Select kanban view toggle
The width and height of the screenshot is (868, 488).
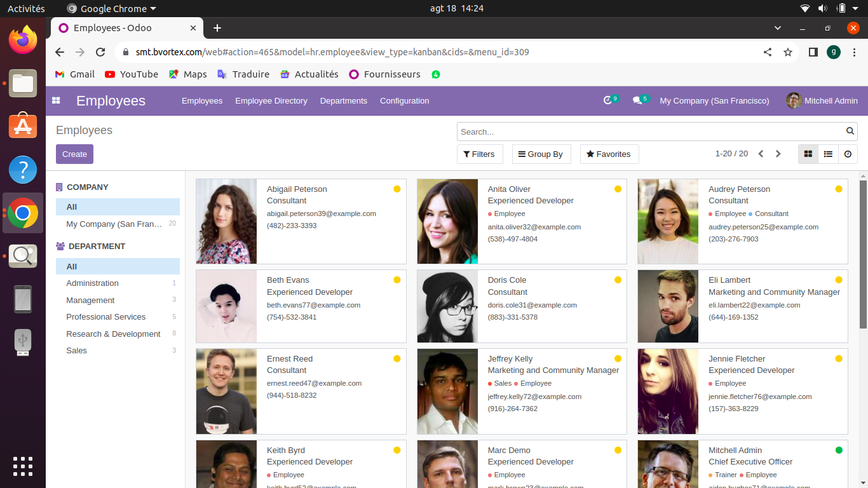click(808, 154)
